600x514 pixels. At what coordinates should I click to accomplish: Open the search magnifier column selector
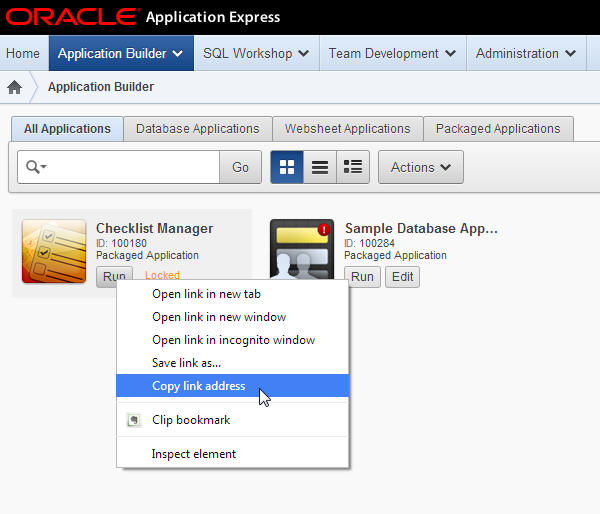(x=36, y=167)
